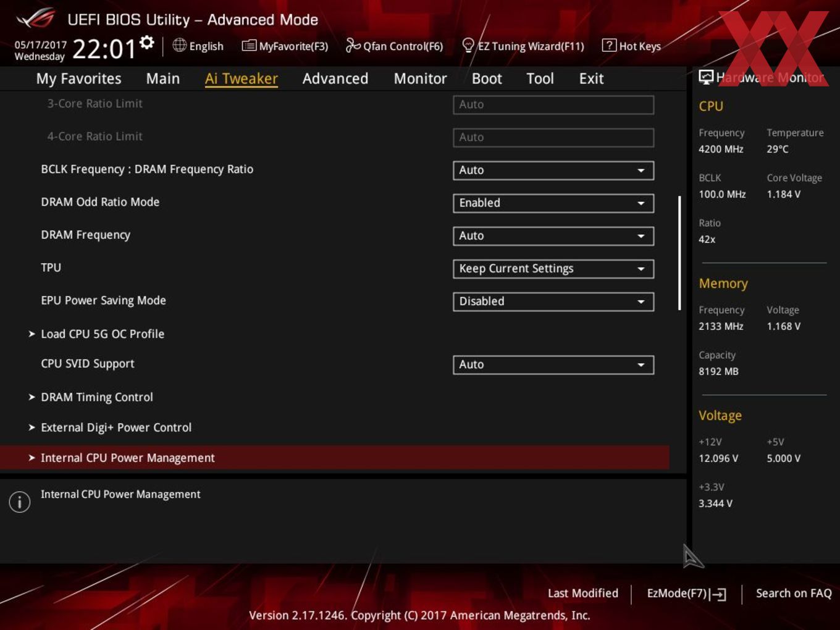Open the Main tab
This screenshot has height=630, width=840.
(163, 79)
